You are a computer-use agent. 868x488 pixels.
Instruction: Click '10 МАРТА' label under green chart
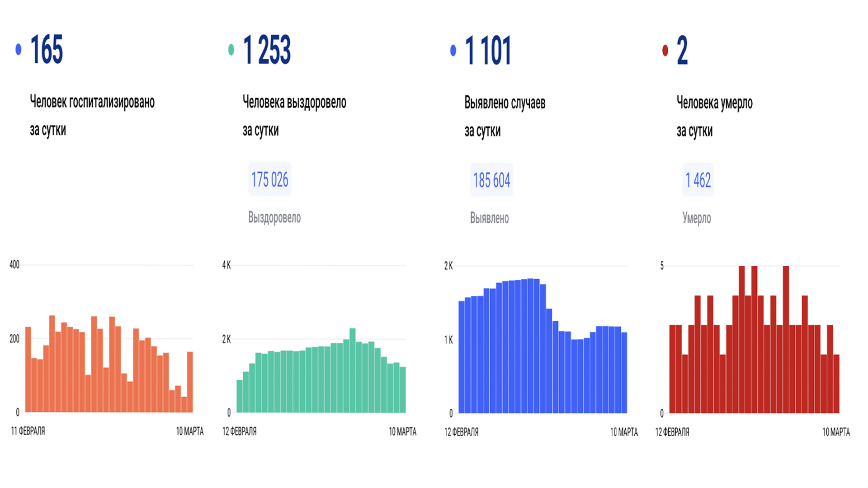tap(403, 432)
